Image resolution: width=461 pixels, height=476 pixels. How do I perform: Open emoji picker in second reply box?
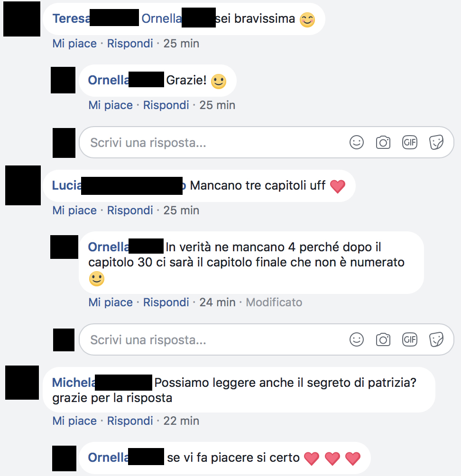[357, 339]
